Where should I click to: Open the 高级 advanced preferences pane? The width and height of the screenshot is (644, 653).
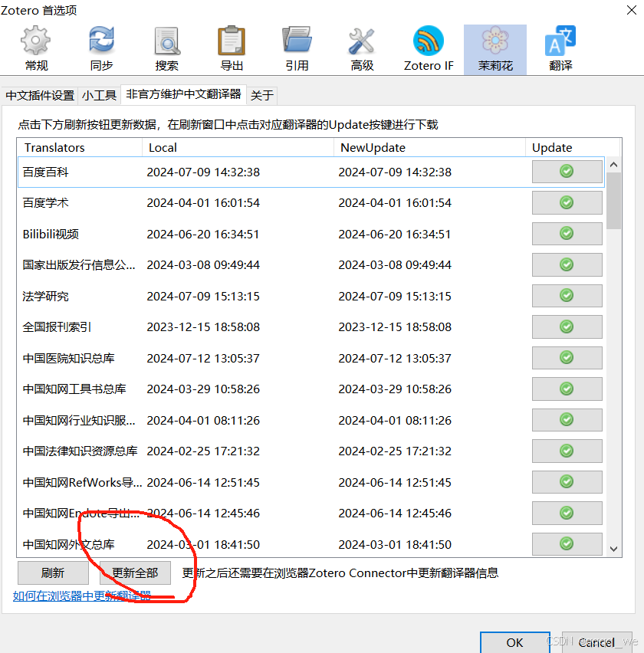click(362, 49)
